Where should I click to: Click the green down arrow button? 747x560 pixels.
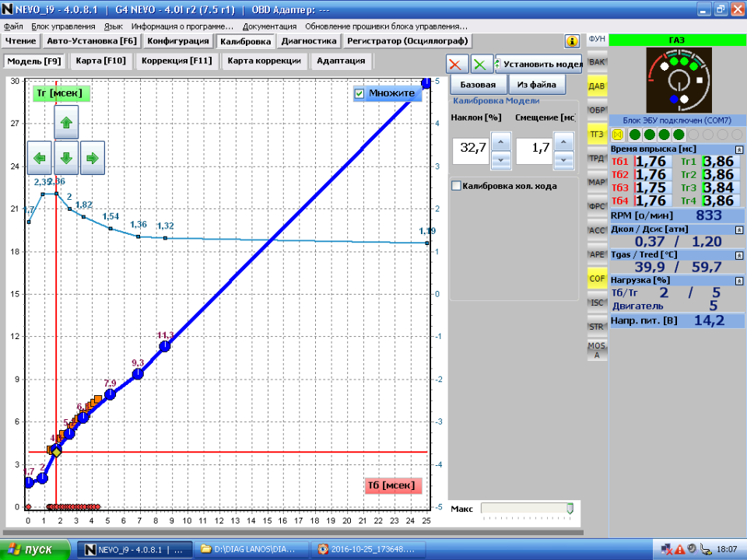coord(66,158)
